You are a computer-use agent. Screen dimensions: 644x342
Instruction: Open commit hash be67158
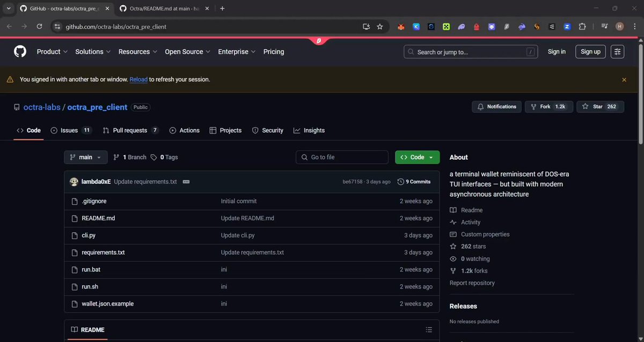[353, 182]
